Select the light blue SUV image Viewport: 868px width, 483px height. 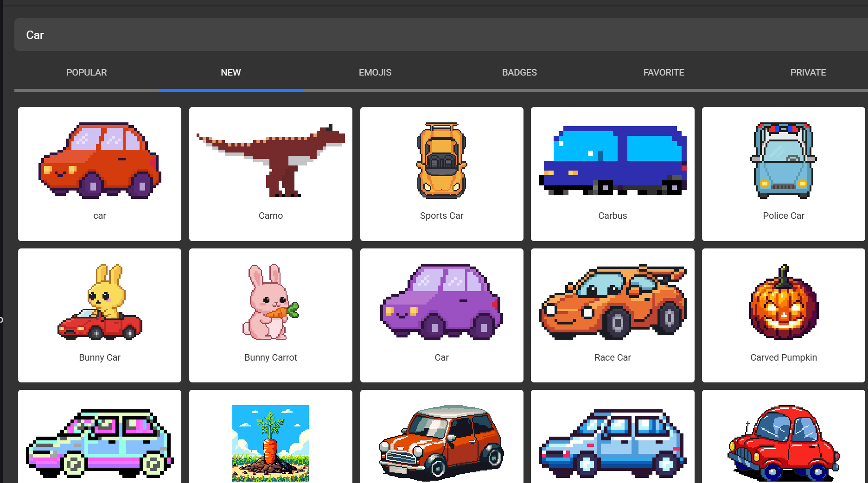[613, 444]
